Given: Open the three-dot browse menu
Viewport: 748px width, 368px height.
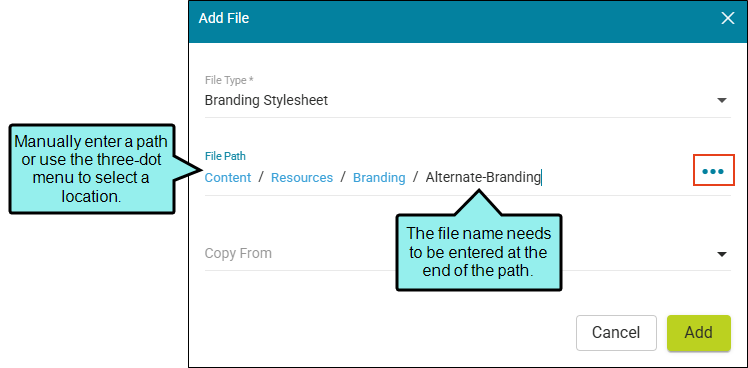Looking at the screenshot, I should 713,171.
